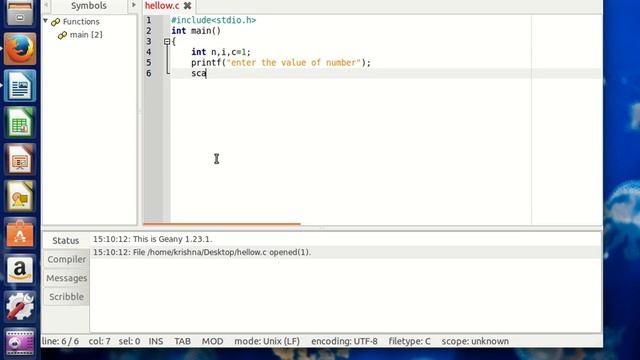Show the previous sidebar tab with the left arrow
The height and width of the screenshot is (360, 640).
pos(46,5)
